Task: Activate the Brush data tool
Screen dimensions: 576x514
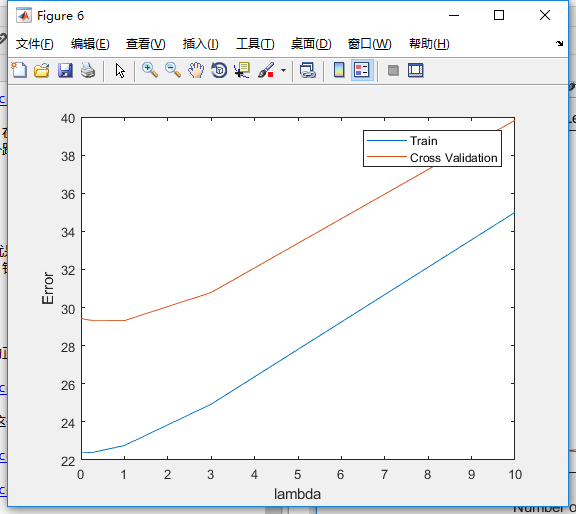Action: tap(266, 70)
